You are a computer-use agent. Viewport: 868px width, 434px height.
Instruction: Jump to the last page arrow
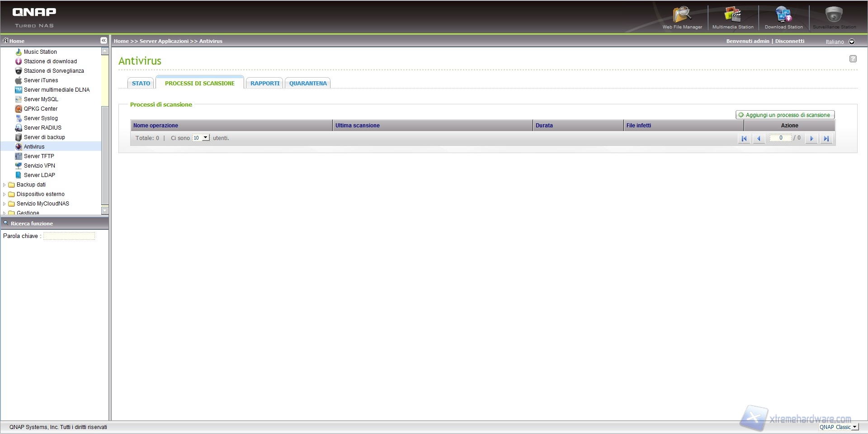[826, 139]
